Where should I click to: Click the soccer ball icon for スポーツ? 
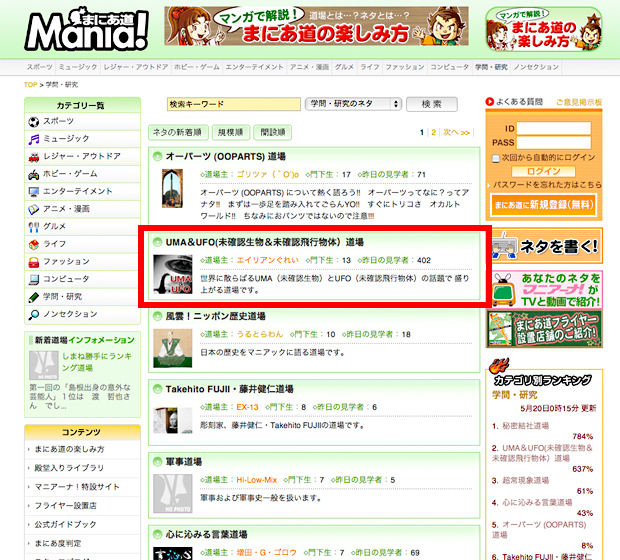pyautogui.click(x=34, y=122)
